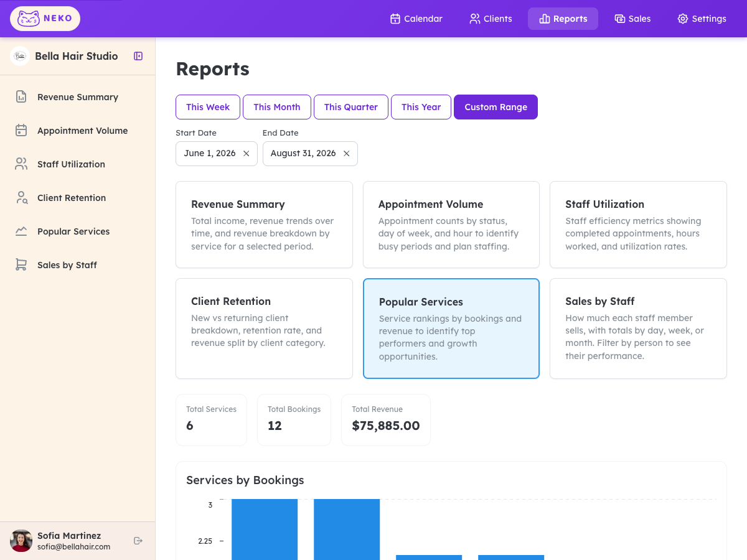Choose the This Week range
The height and width of the screenshot is (560, 747).
pyautogui.click(x=208, y=107)
